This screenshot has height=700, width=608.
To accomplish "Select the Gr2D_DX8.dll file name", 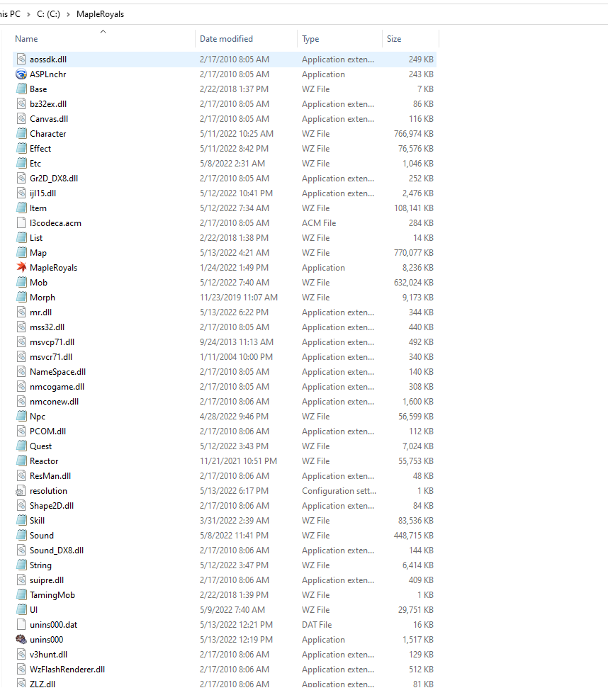I will click(x=54, y=178).
